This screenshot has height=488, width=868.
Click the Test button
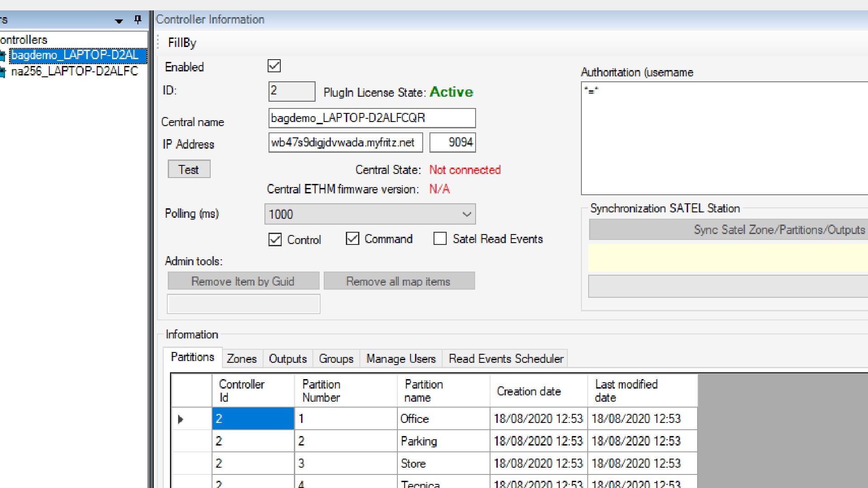click(189, 169)
